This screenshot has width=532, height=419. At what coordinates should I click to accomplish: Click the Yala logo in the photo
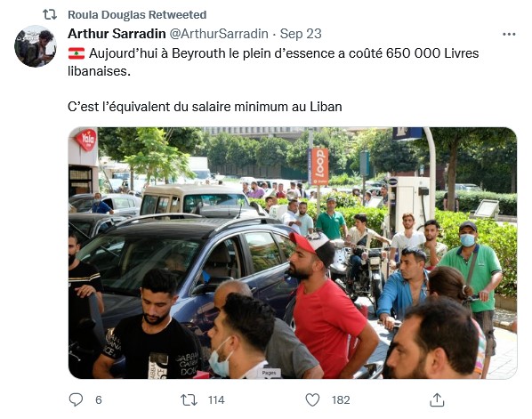(86, 140)
